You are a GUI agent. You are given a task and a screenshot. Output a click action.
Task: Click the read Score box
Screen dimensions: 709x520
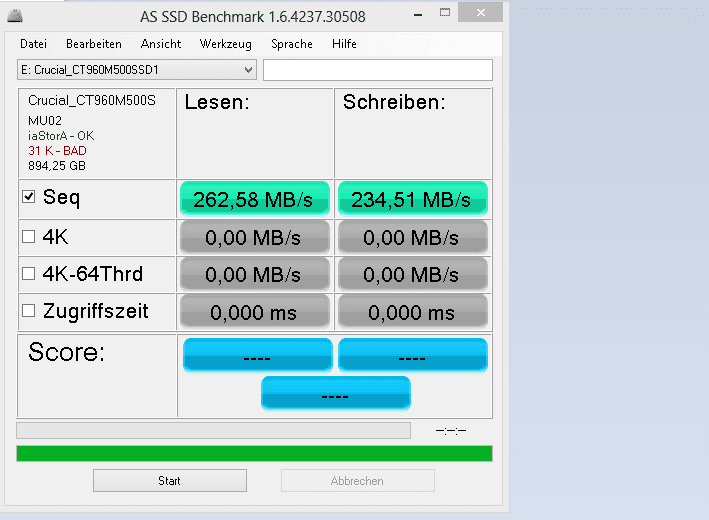(258, 355)
